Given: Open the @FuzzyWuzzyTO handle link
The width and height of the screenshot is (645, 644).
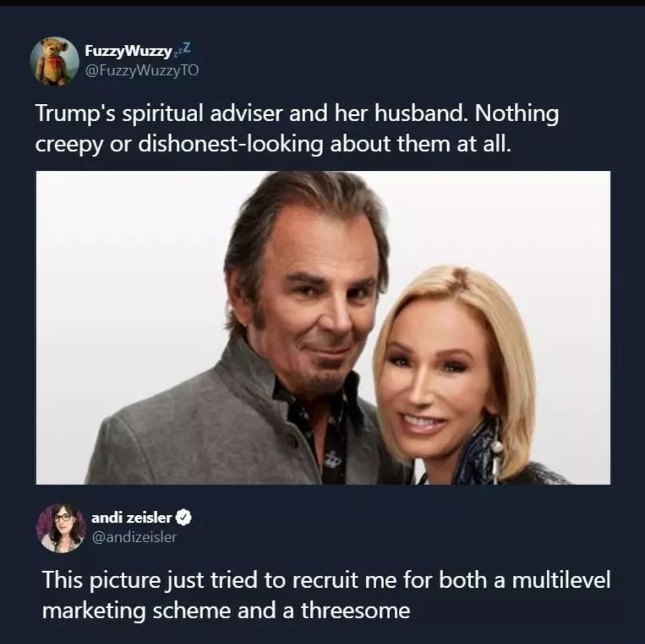Looking at the screenshot, I should click(142, 71).
